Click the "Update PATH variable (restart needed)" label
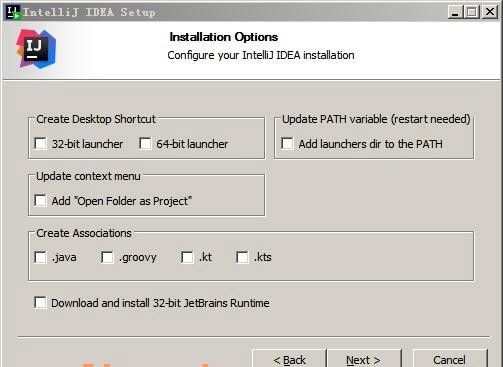Image resolution: width=503 pixels, height=367 pixels. 376,119
